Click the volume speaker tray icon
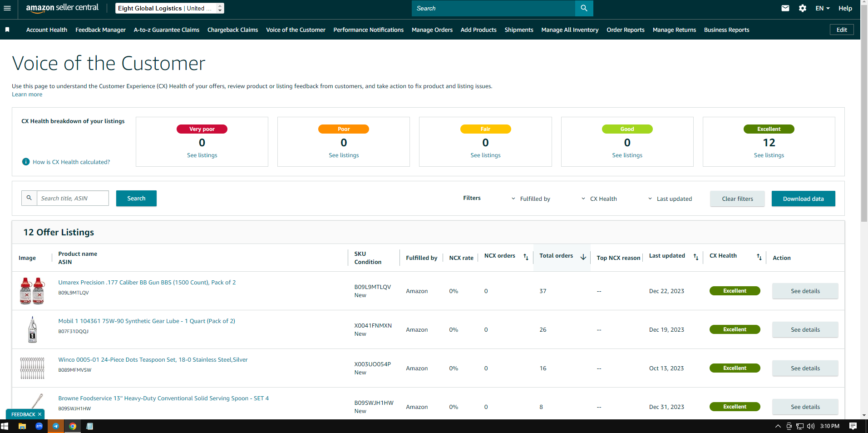The width and height of the screenshot is (868, 433). [811, 426]
